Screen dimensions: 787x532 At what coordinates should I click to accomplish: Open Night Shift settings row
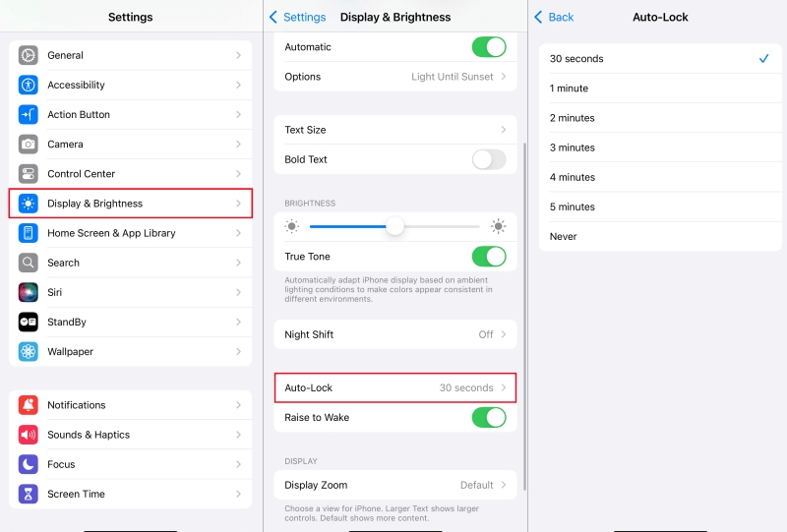click(394, 334)
